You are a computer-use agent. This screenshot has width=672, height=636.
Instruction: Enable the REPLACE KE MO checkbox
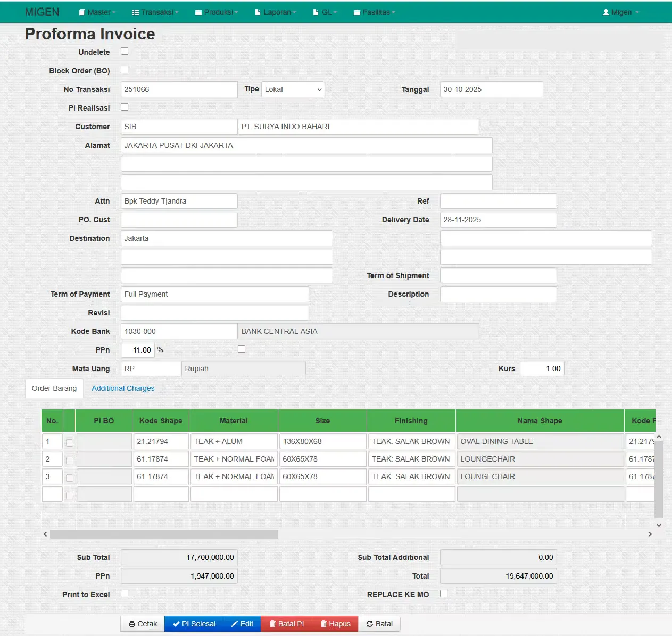(444, 593)
